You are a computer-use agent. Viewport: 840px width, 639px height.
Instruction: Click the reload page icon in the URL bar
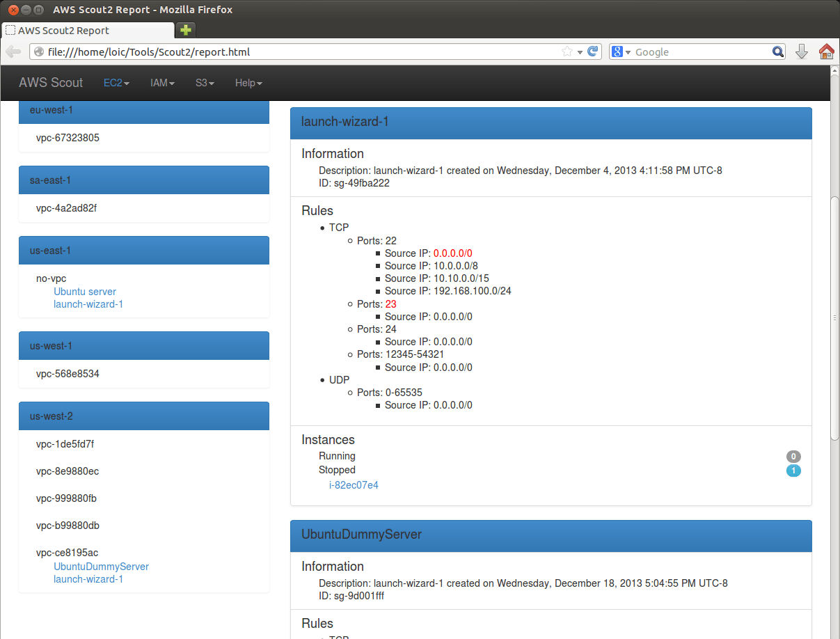(x=593, y=52)
